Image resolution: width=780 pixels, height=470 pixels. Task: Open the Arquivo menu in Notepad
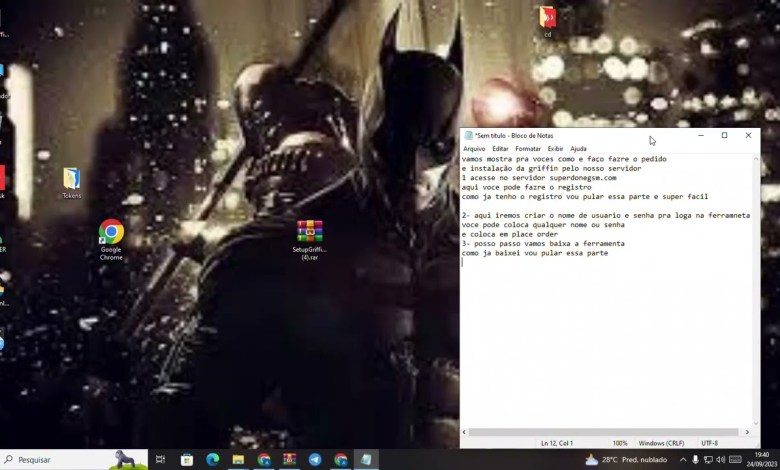coord(474,148)
